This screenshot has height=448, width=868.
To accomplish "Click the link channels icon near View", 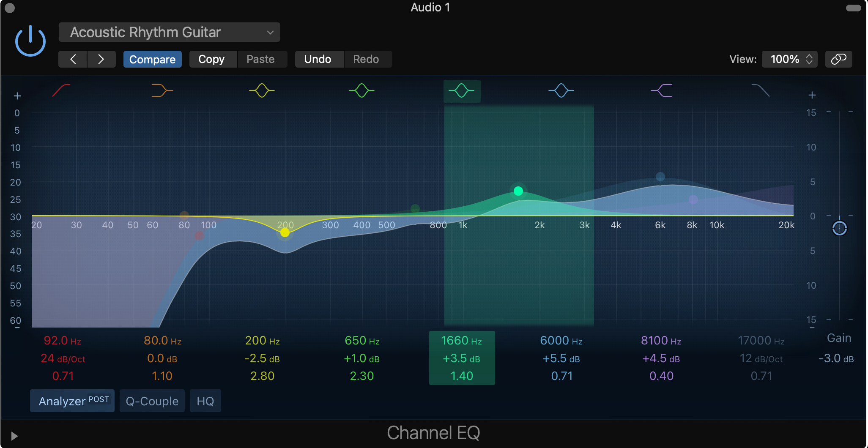I will (x=838, y=59).
